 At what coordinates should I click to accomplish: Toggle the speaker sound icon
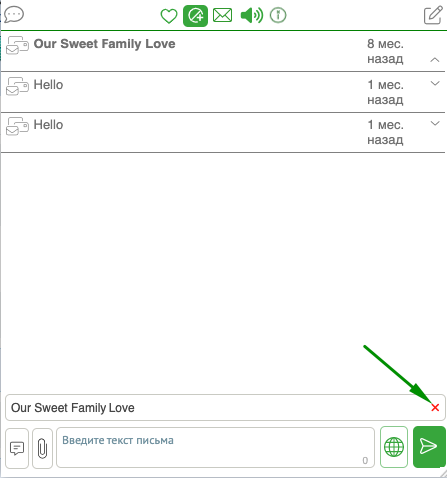[x=252, y=15]
